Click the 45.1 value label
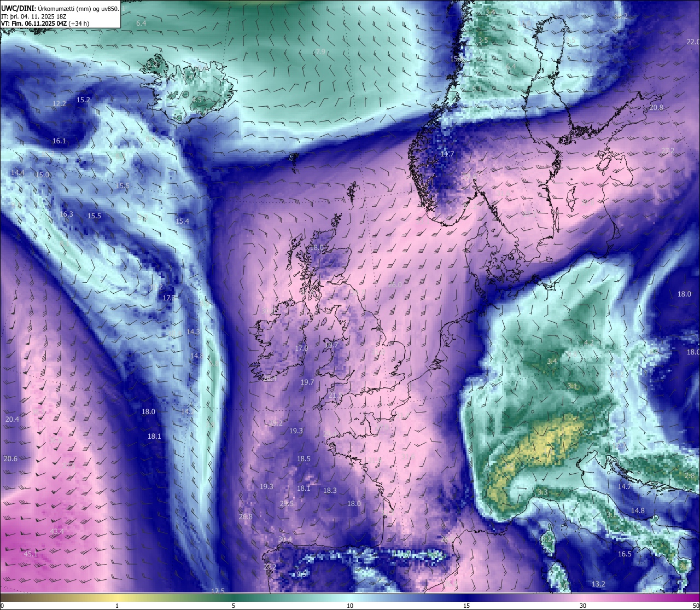Screen dimensions: 700x610 coord(31,554)
